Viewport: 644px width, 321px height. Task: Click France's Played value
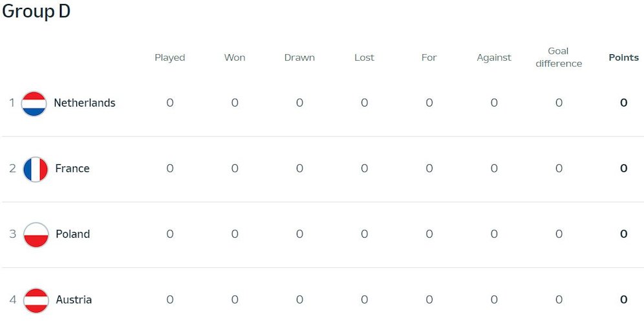pos(170,169)
